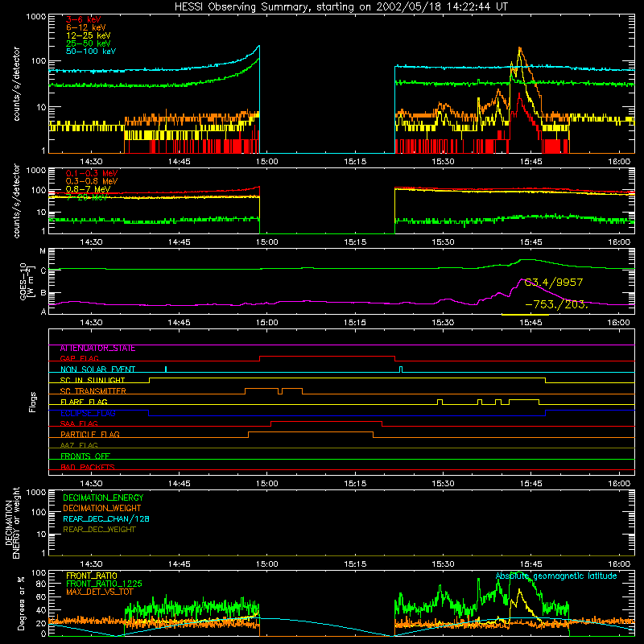Select the PARTICLE_FLAG label
The width and height of the screenshot is (644, 644).
(90, 435)
